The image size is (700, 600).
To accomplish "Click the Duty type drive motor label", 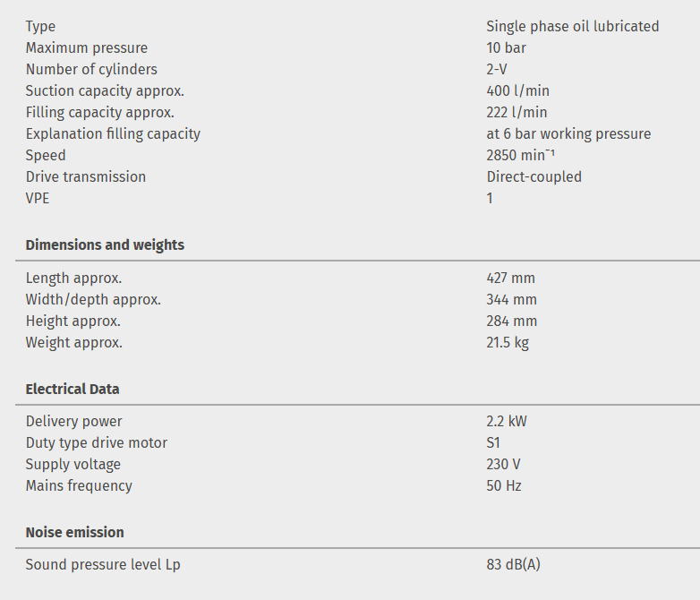I will point(97,442).
